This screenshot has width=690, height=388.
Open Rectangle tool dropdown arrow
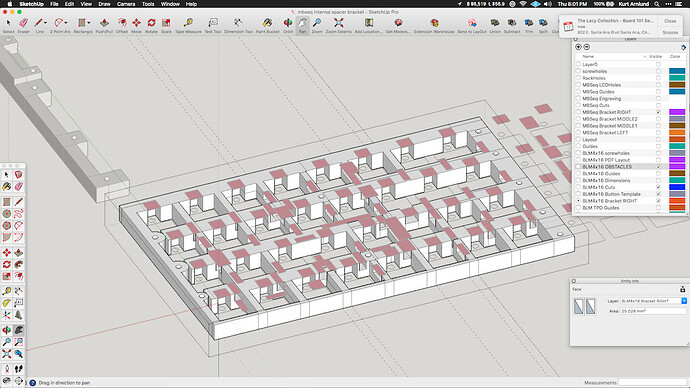click(89, 23)
